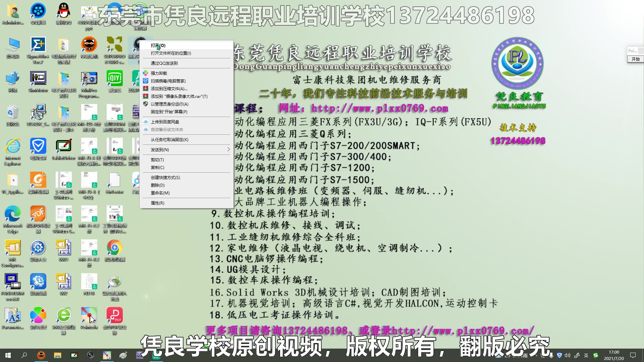The image size is (644, 362).
Task: Choose 复制(C) from the context menu
Action: coord(186,167)
